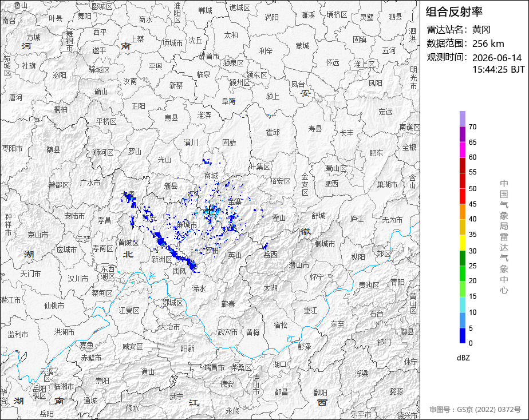Image resolution: width=529 pixels, height=420 pixels.
Task: Click the 赤壁市 label
Action: click(x=91, y=358)
